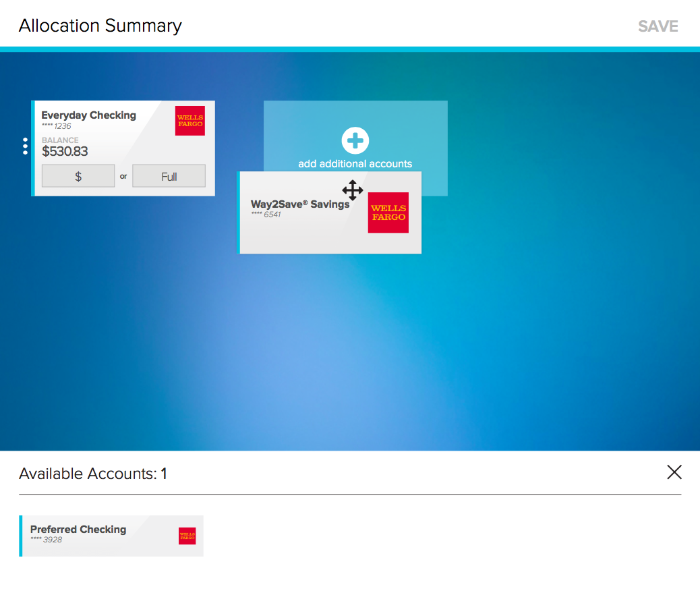This screenshot has width=700, height=593.
Task: Click the $530.83 balance amount
Action: (x=65, y=151)
